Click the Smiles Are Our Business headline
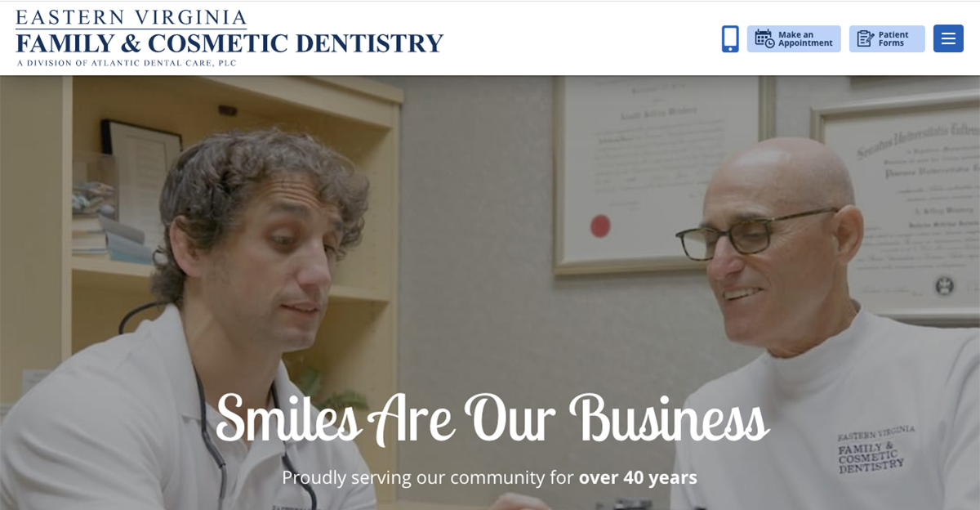 pos(492,418)
